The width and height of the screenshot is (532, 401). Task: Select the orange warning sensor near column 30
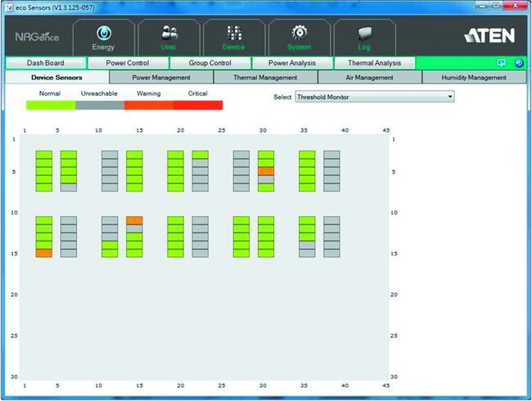pyautogui.click(x=266, y=171)
